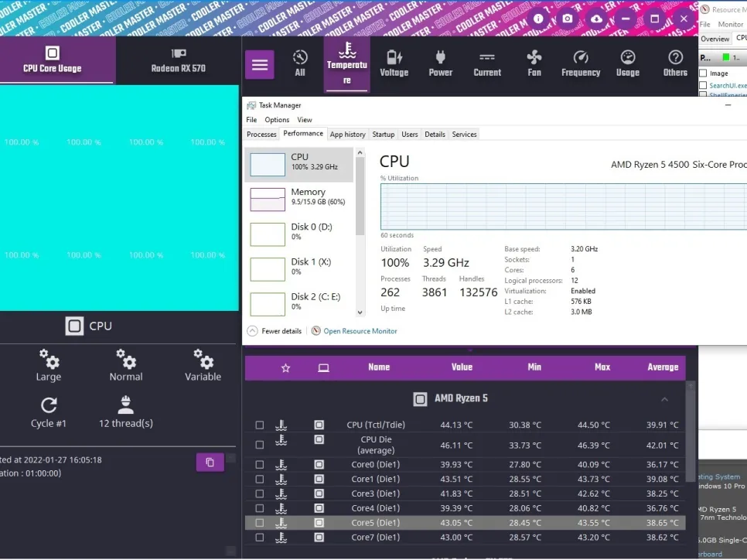747x560 pixels.
Task: Check the Core3 (Die1) row checkbox
Action: [260, 493]
